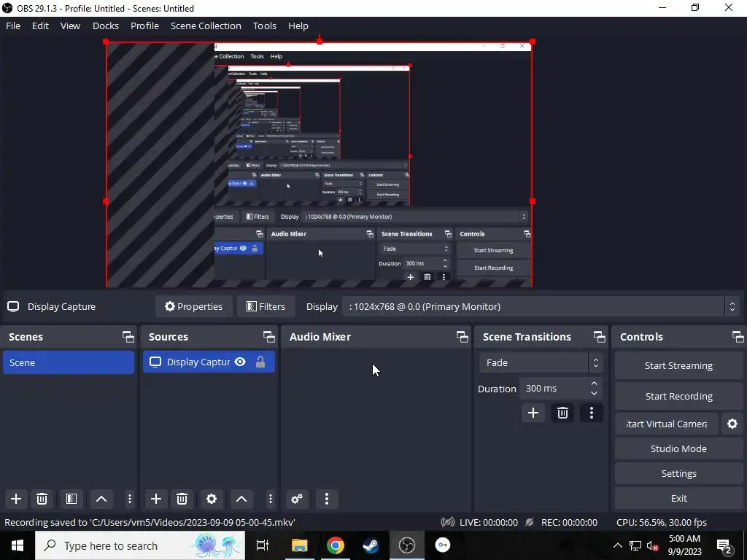Click the network tray icon
Screen dimensions: 747x560
[635, 545]
